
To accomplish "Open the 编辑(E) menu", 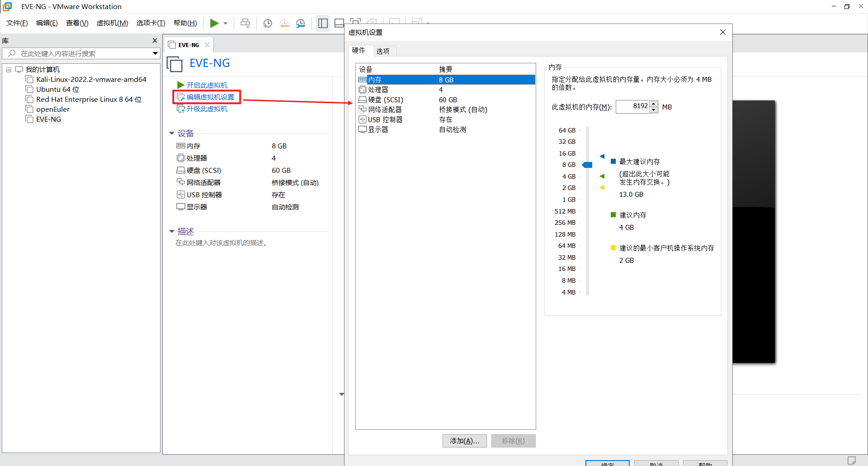I will pos(47,23).
